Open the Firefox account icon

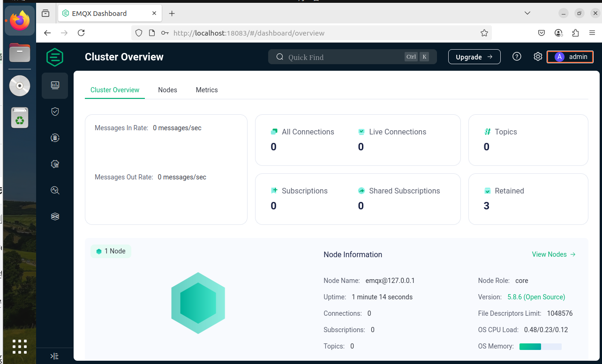558,33
